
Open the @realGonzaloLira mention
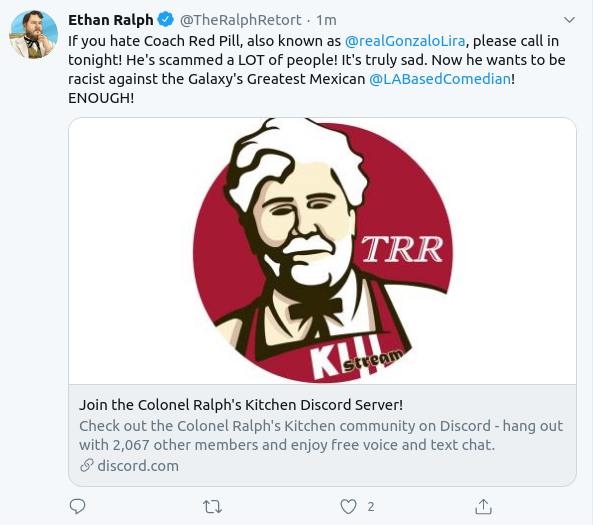pos(405,41)
